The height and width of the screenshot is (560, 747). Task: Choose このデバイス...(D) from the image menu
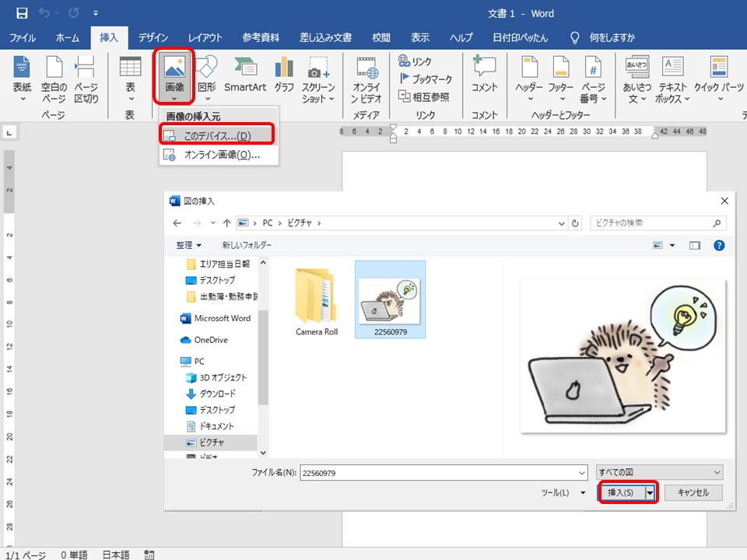pyautogui.click(x=217, y=135)
